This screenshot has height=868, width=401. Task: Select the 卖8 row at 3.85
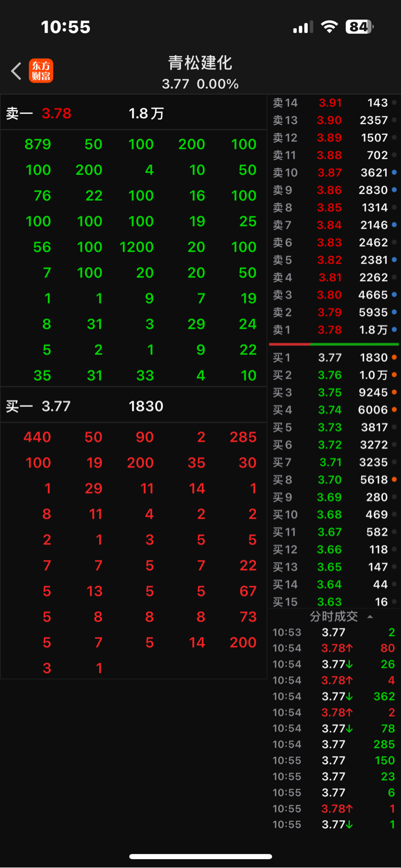pos(334,208)
